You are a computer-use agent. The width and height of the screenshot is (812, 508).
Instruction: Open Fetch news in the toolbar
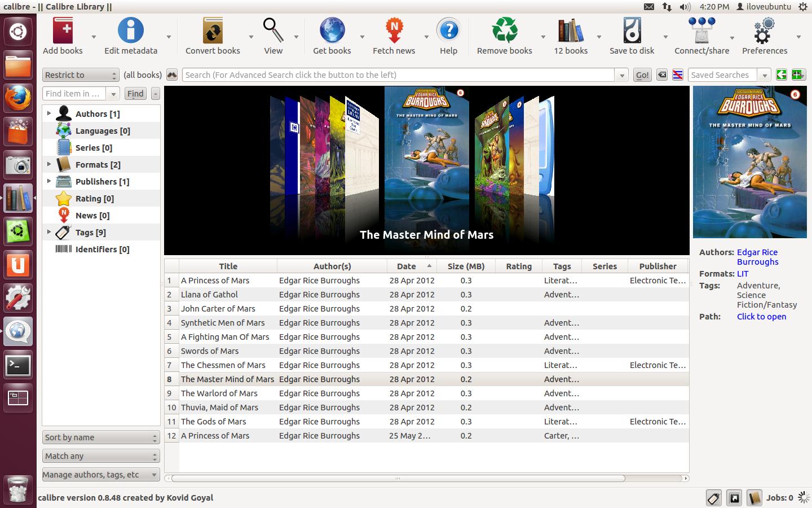coord(394,30)
